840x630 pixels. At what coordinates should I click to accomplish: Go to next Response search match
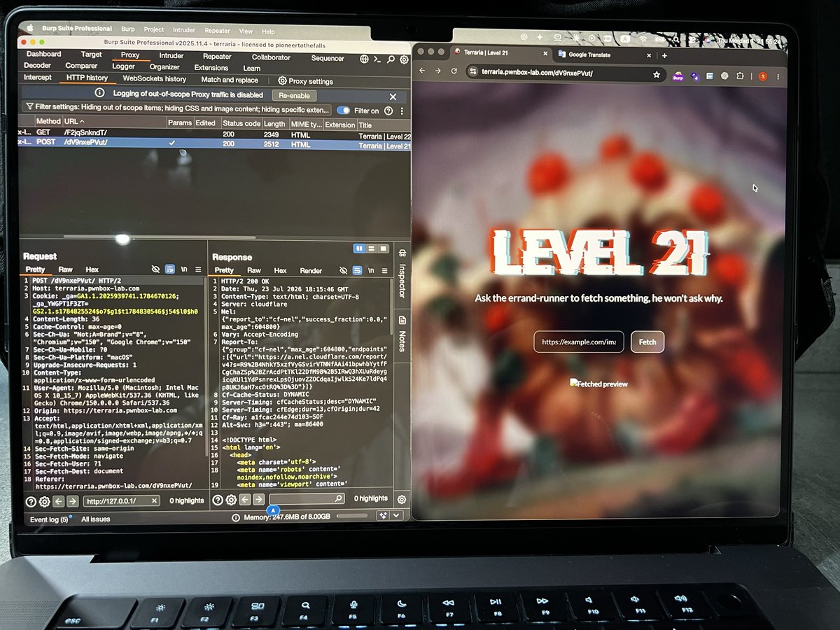tap(258, 499)
